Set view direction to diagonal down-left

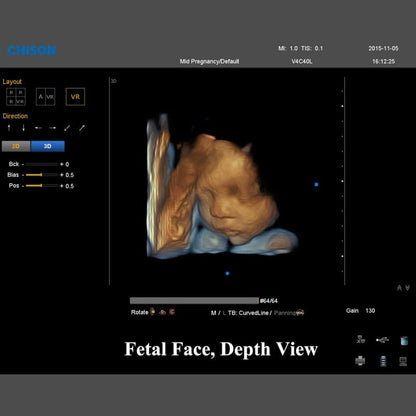coord(67,128)
